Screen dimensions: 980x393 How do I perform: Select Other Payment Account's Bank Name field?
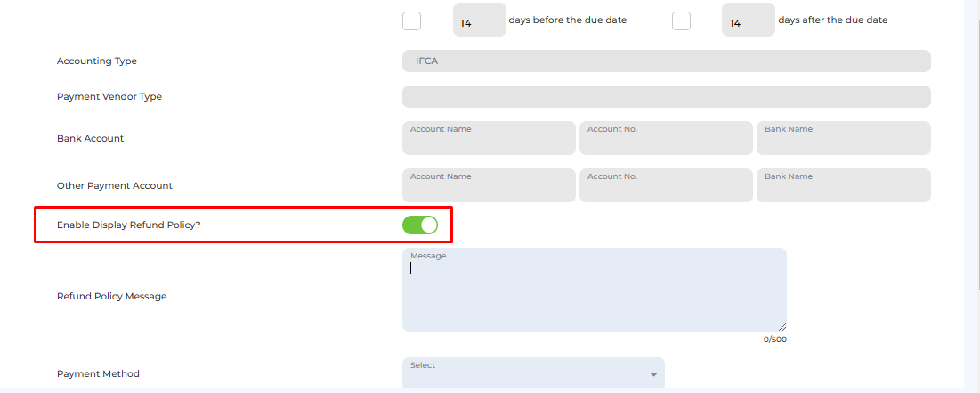(x=843, y=185)
